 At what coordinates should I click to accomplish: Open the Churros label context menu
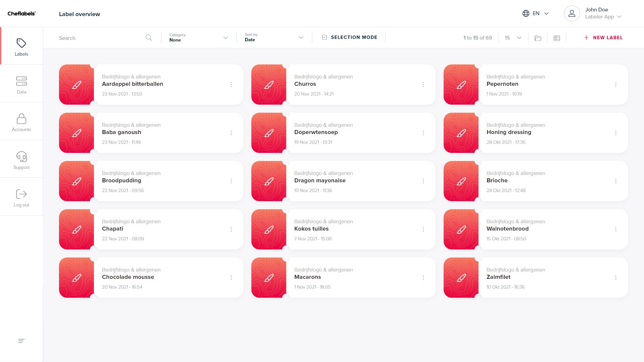tap(423, 84)
